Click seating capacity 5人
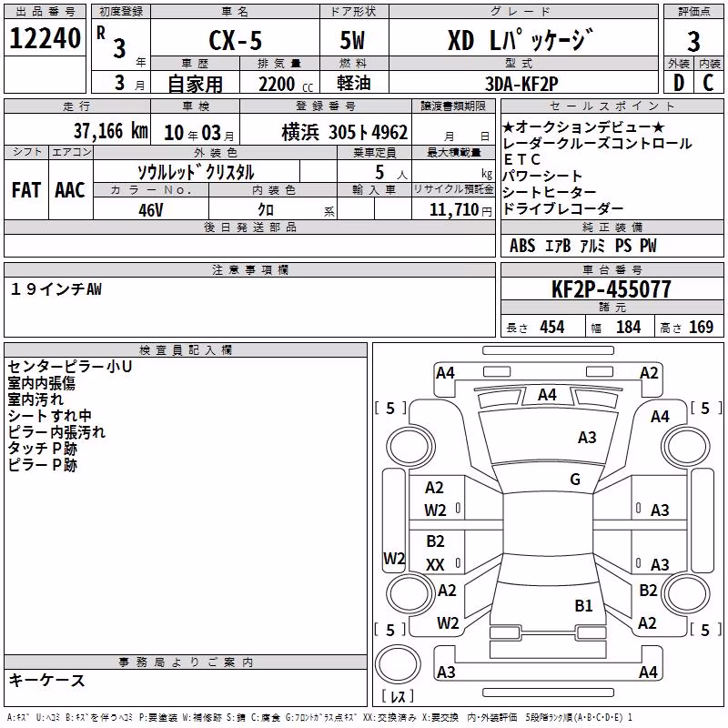 pos(391,172)
